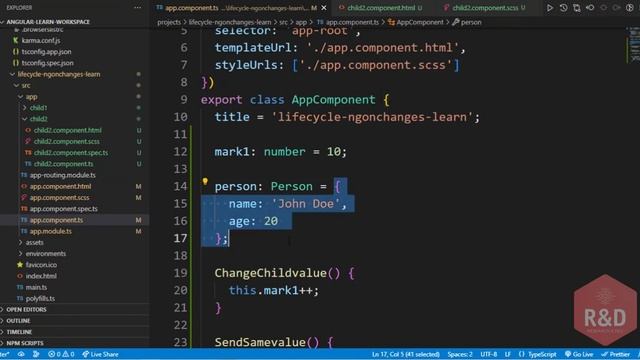Expand TIMELINE section
This screenshot has width=640, height=360.
coord(19,332)
